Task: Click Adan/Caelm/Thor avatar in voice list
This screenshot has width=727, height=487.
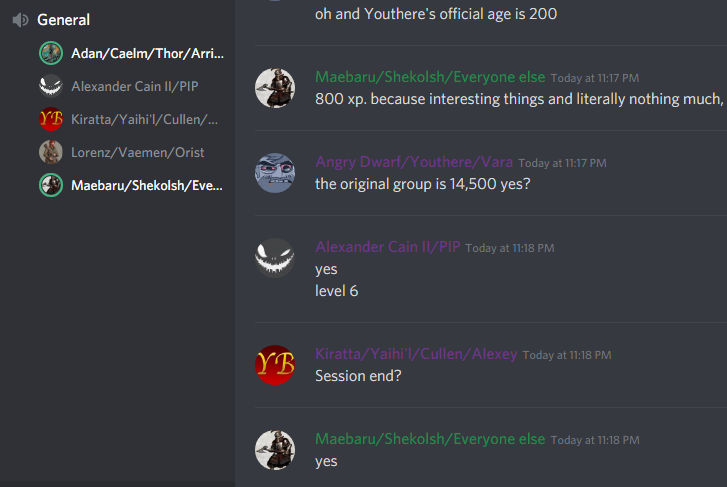Action: [51, 53]
